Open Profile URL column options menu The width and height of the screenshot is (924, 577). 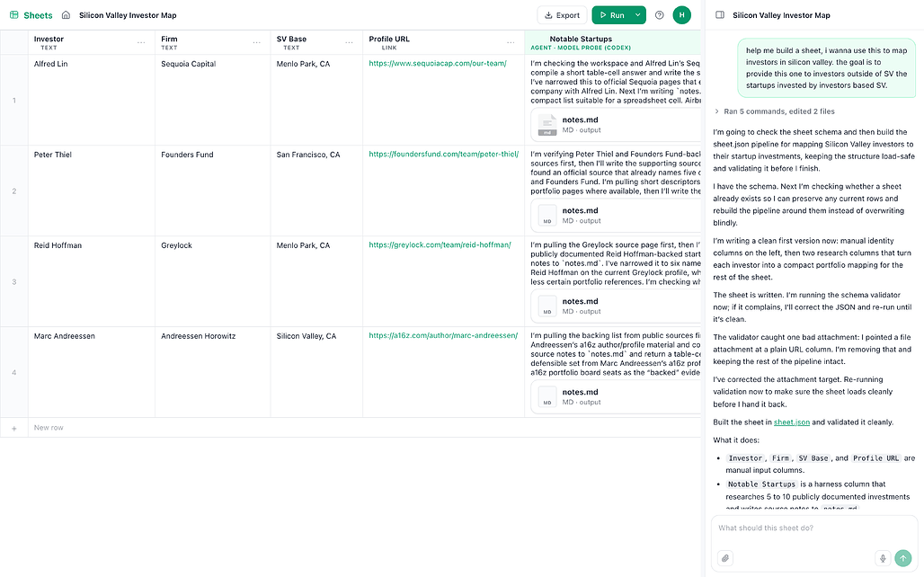click(511, 42)
